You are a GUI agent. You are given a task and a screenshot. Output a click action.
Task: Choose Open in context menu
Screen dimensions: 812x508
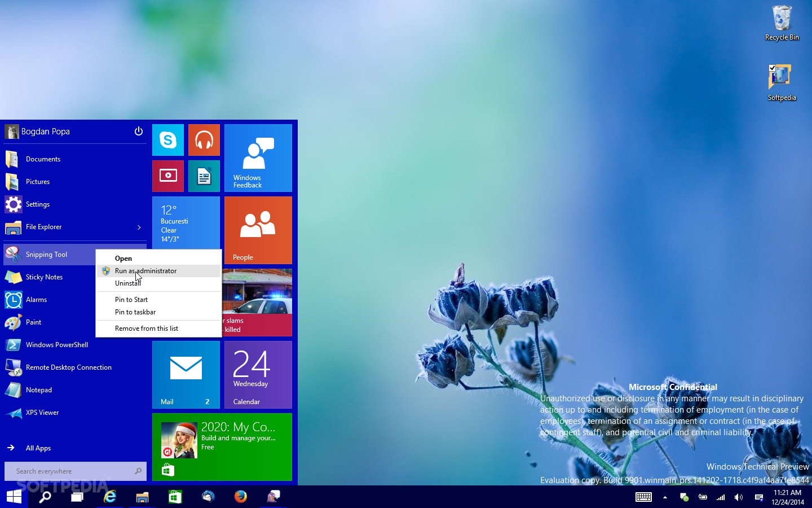click(158, 259)
